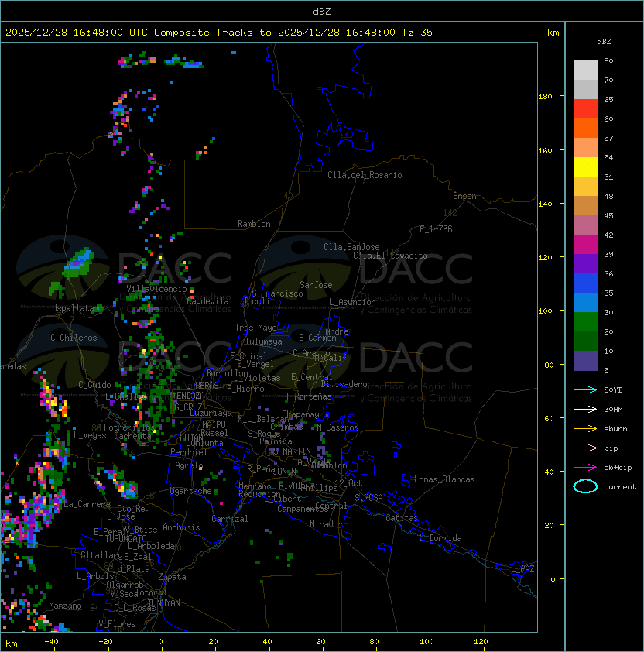Click the 'Clla.SanJose' map label
The image size is (644, 652).
pyautogui.click(x=351, y=247)
